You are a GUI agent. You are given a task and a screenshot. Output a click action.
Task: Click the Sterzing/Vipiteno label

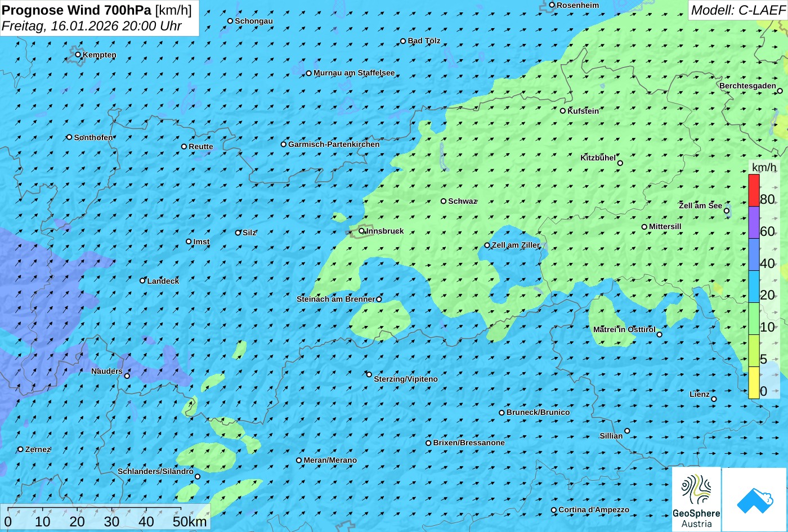(406, 379)
